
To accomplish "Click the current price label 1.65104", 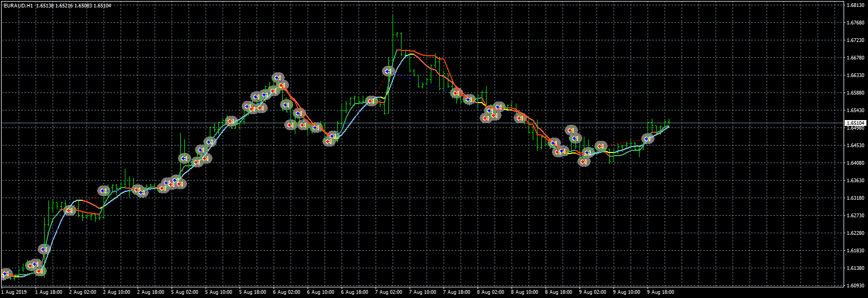I will (x=855, y=123).
